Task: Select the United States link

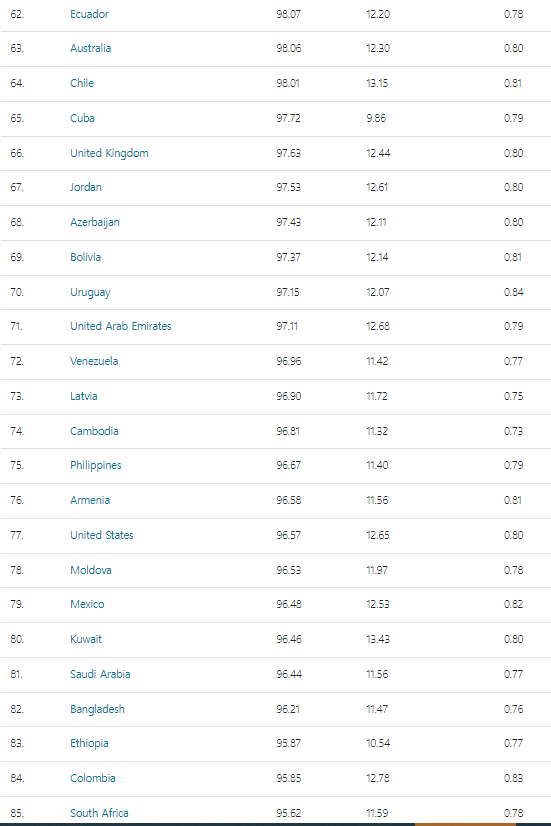Action: coord(102,535)
